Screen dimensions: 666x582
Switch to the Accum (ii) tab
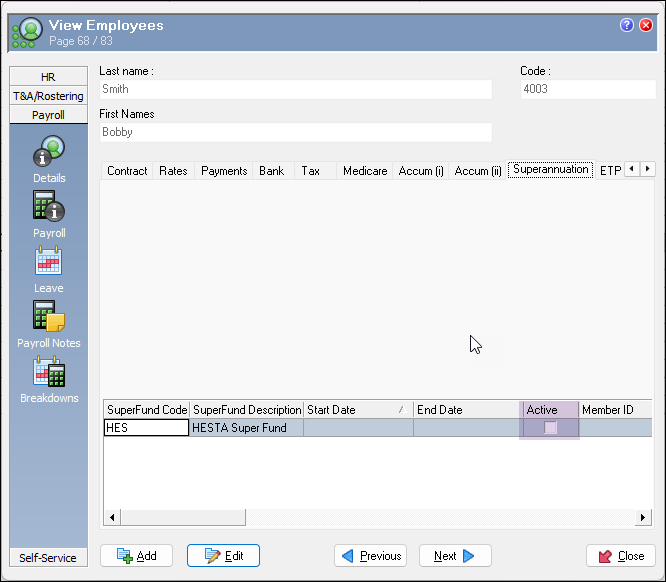478,171
